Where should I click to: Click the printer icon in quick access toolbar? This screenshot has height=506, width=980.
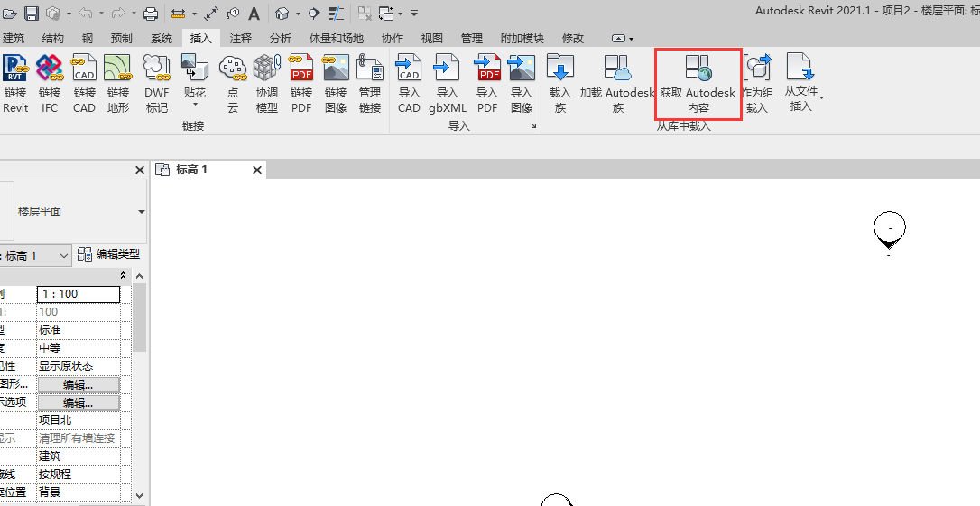tap(151, 14)
